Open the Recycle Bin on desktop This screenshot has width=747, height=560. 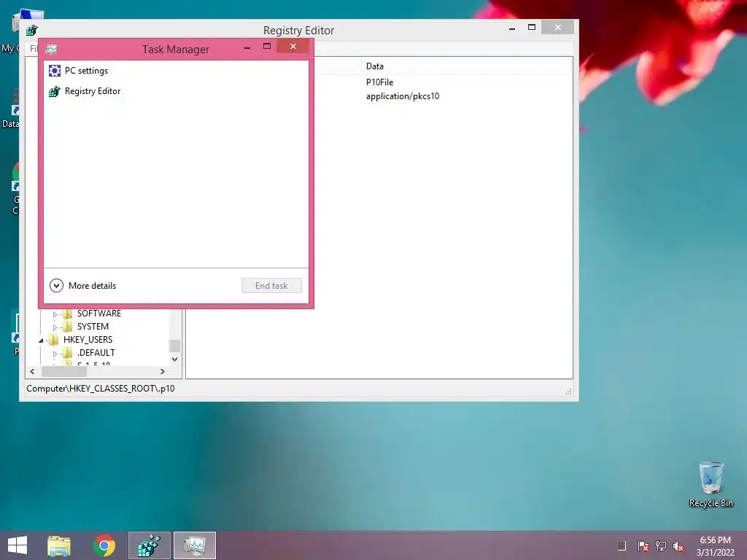tap(711, 484)
